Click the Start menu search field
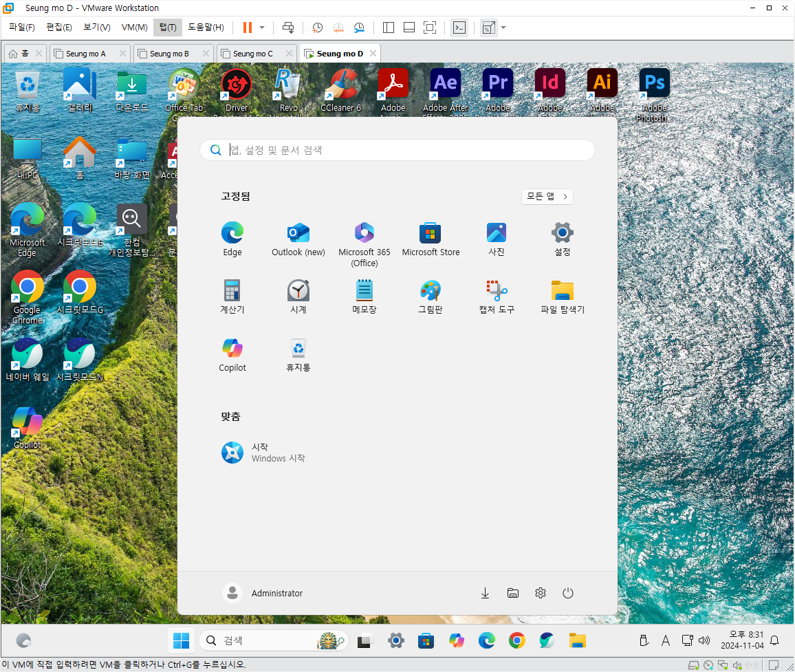Screen dimensions: 795x672 click(397, 150)
